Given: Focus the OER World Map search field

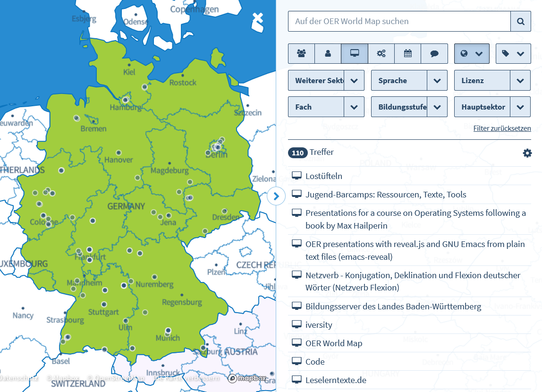Looking at the screenshot, I should [x=399, y=21].
